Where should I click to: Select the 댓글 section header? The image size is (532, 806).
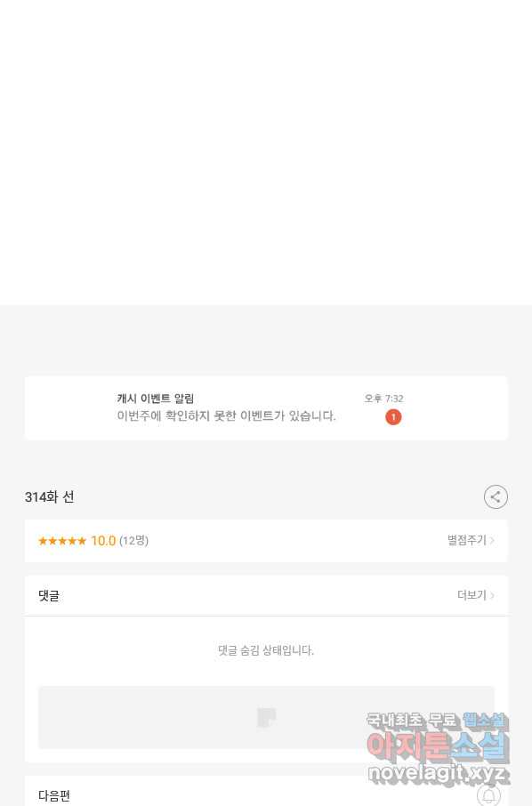click(49, 596)
